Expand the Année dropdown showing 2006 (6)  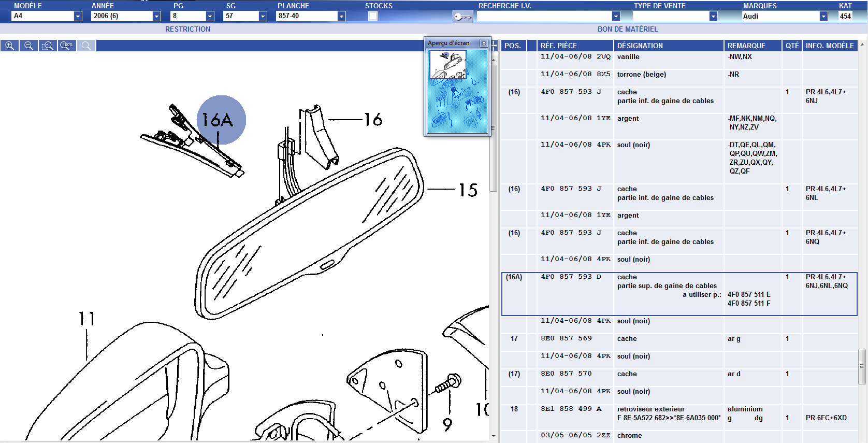[x=156, y=16]
